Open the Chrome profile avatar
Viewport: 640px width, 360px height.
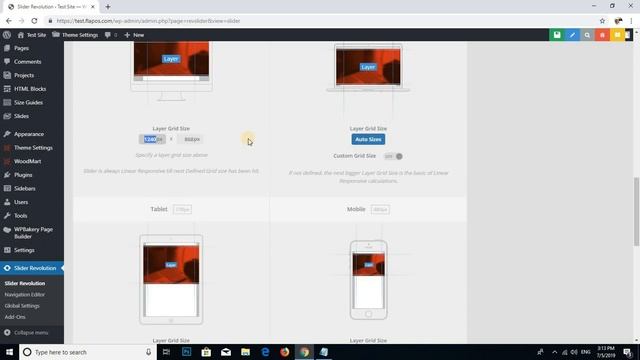[618, 21]
